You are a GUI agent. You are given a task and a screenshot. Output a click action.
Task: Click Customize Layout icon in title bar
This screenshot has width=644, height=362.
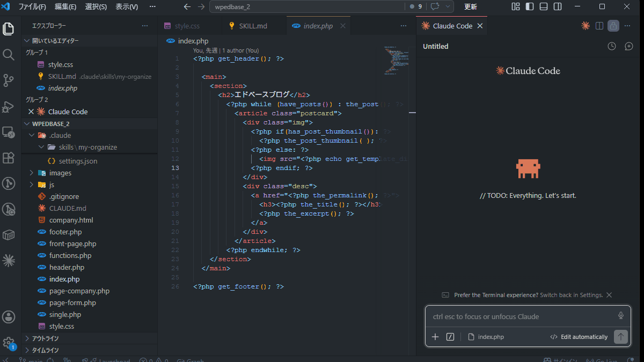click(x=516, y=7)
